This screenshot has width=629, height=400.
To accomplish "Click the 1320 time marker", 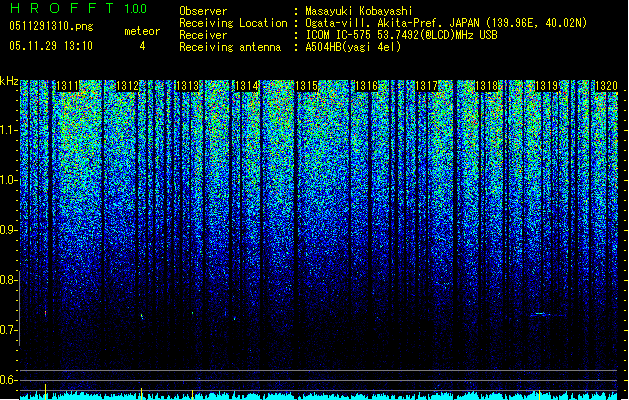I will click(x=606, y=86).
